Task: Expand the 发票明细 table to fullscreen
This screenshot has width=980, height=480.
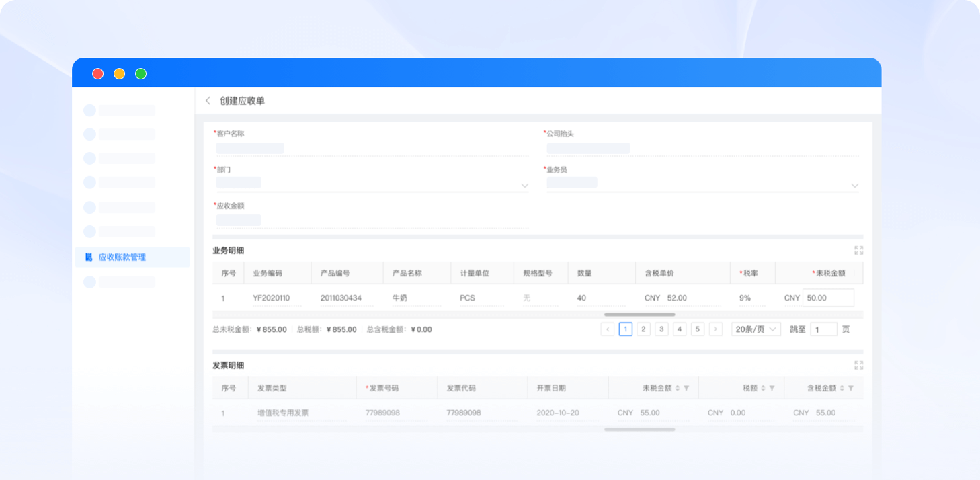Action: [858, 365]
